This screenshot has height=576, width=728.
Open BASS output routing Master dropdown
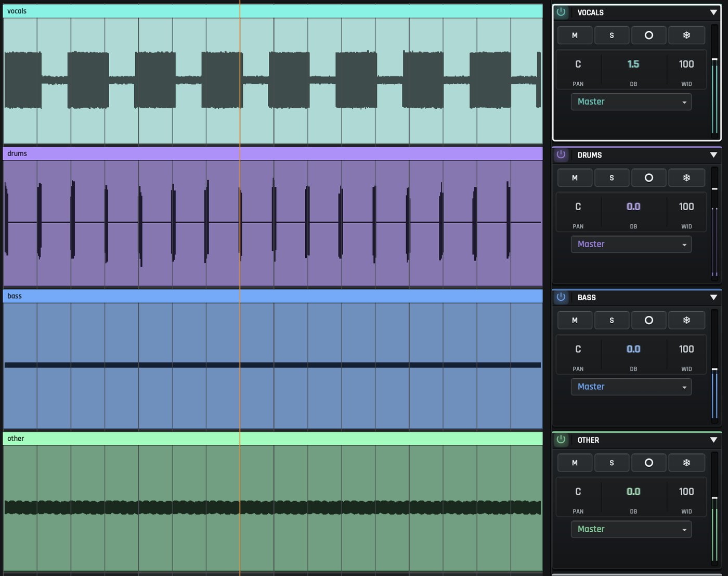tap(631, 387)
